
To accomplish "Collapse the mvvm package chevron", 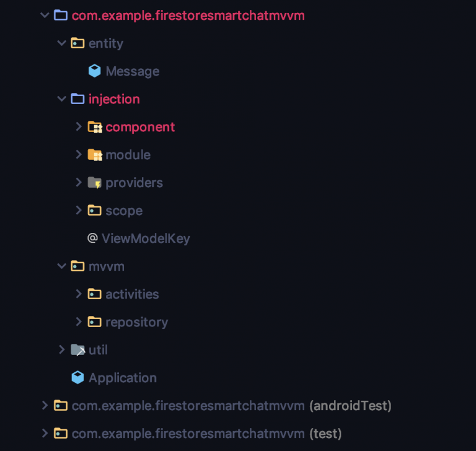I will tap(61, 266).
